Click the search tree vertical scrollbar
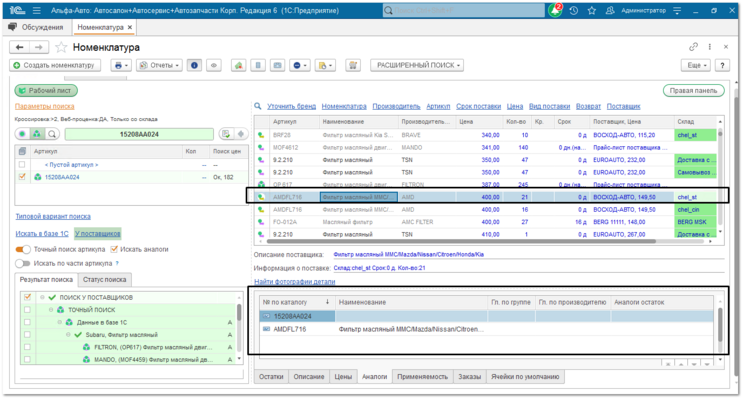 239,312
